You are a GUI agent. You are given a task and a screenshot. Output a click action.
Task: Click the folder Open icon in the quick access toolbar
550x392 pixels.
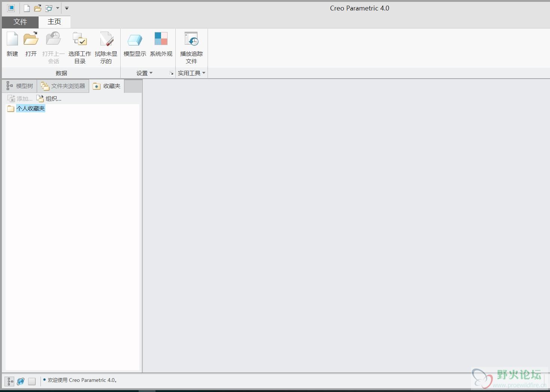[37, 8]
